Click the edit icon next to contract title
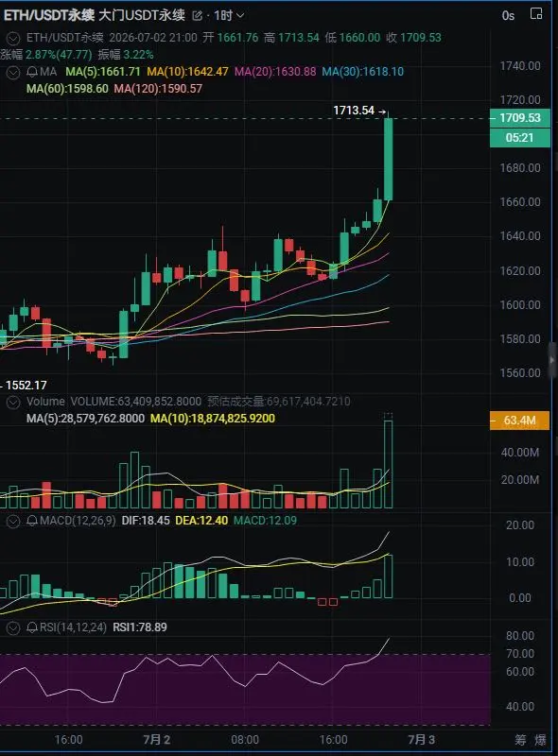 [197, 16]
